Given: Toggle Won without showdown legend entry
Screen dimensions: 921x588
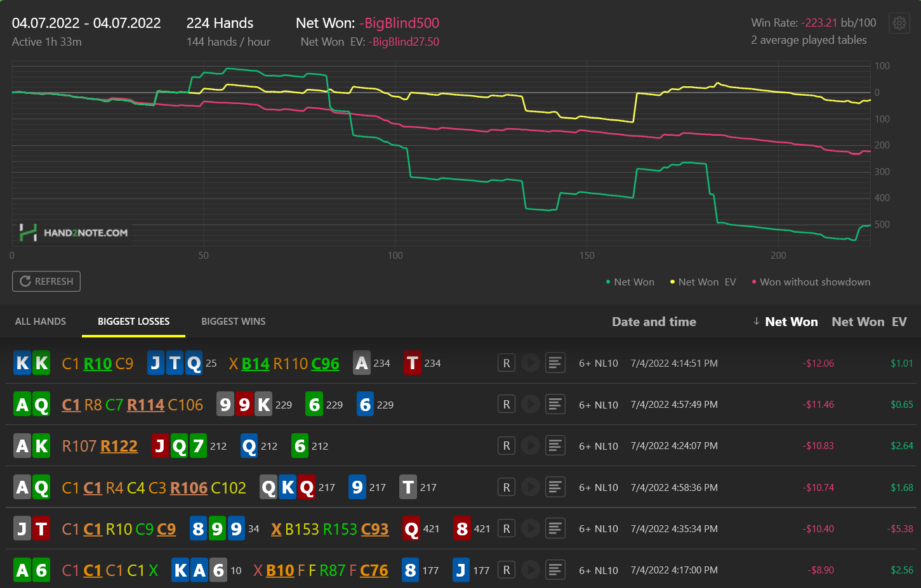Looking at the screenshot, I should click(811, 282).
